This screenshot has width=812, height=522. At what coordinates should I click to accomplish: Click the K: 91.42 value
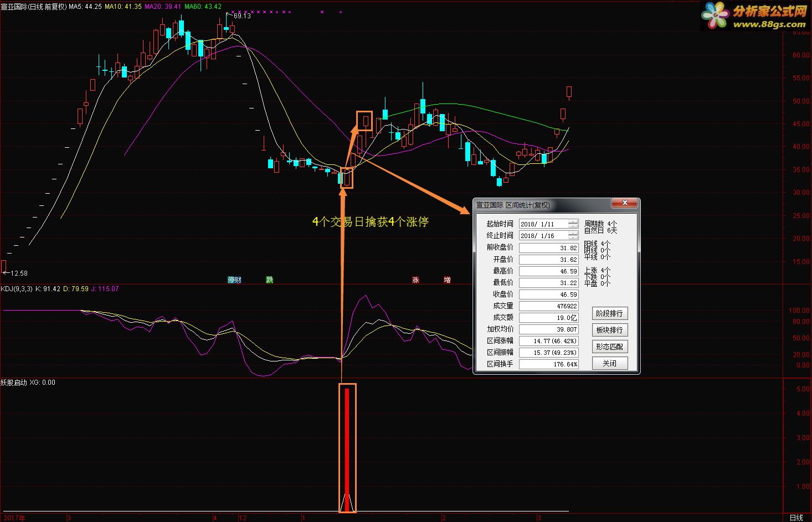[48, 289]
